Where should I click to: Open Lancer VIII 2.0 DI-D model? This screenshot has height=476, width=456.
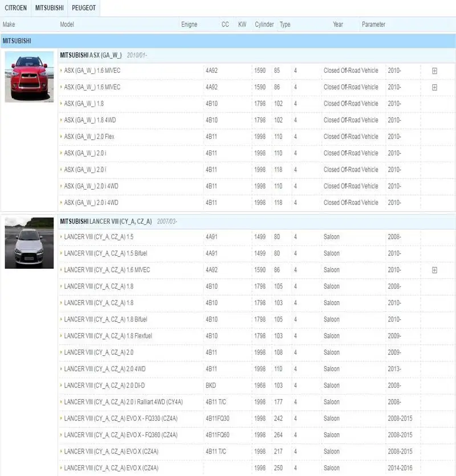tap(104, 385)
